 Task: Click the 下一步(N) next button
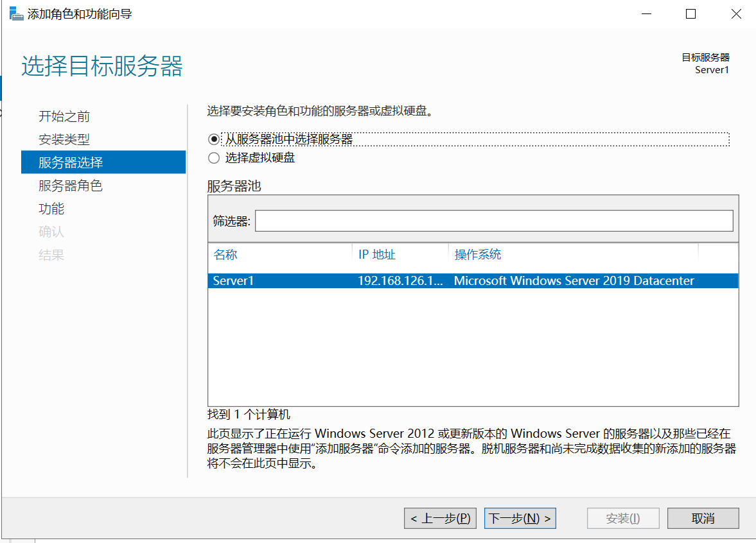(520, 519)
